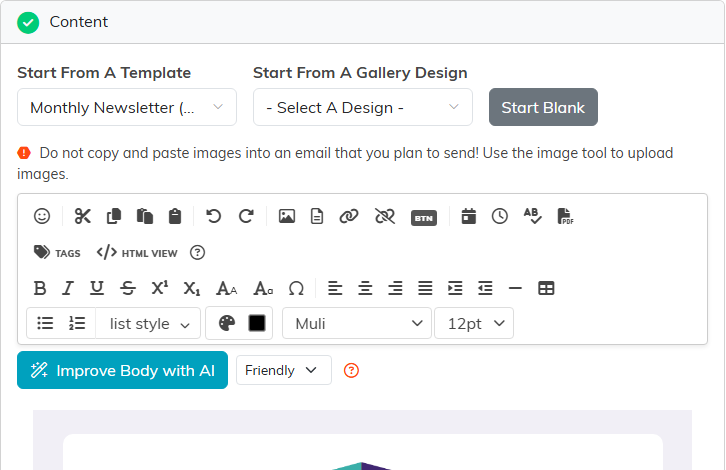The width and height of the screenshot is (726, 470).
Task: Click into the email body editor
Action: (x=363, y=440)
